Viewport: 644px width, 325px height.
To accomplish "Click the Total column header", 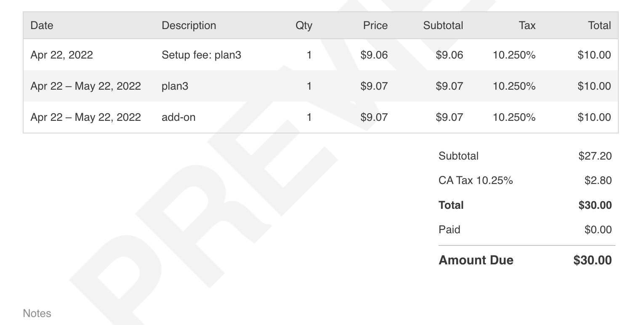I will click(599, 26).
